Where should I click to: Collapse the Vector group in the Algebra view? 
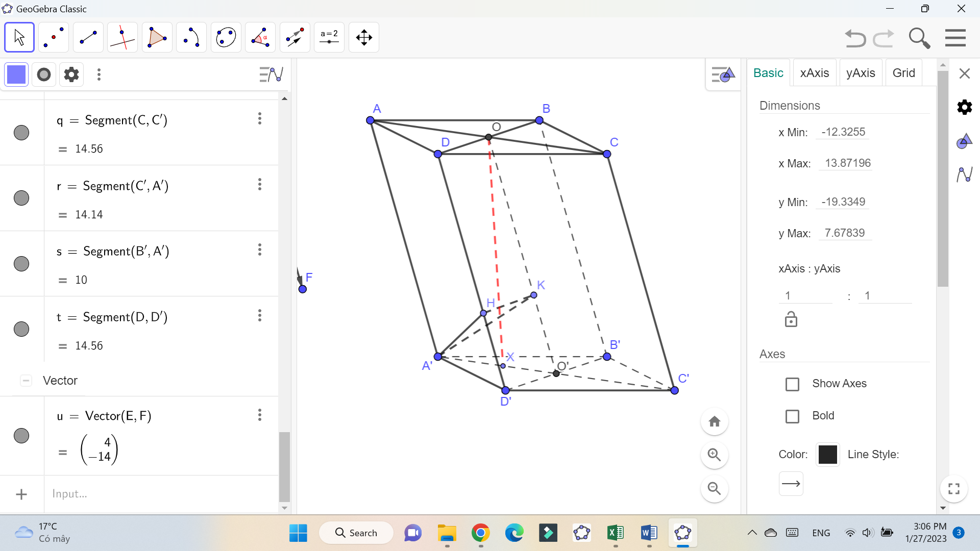26,381
